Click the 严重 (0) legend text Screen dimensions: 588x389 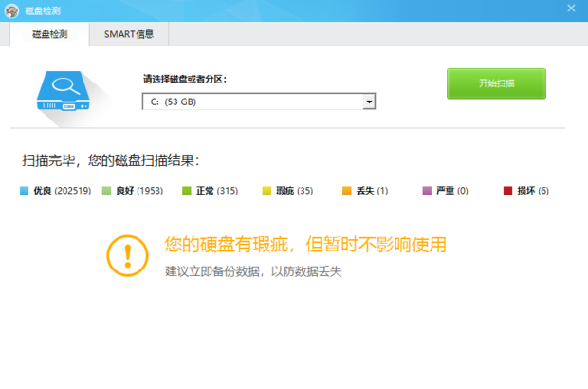451,191
